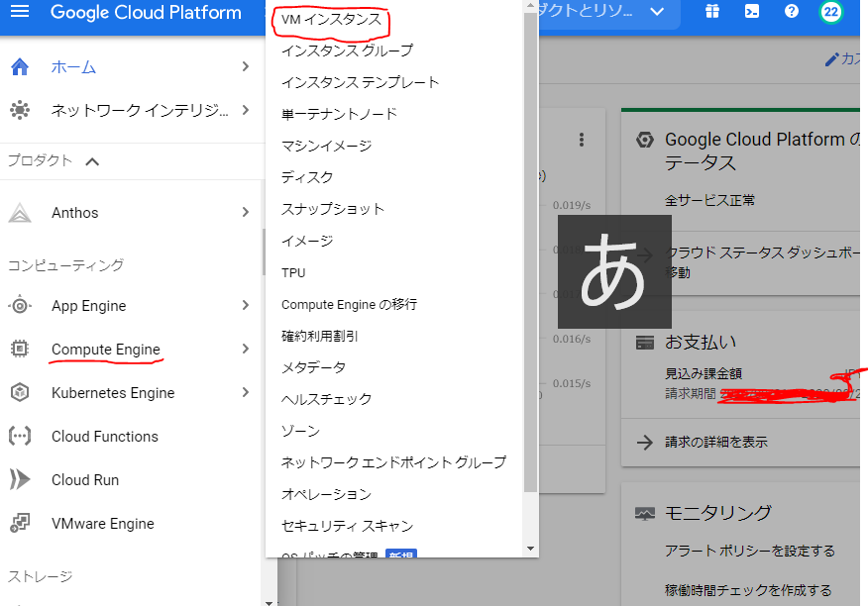Click the App Engine icon
The width and height of the screenshot is (868, 606).
pos(20,306)
